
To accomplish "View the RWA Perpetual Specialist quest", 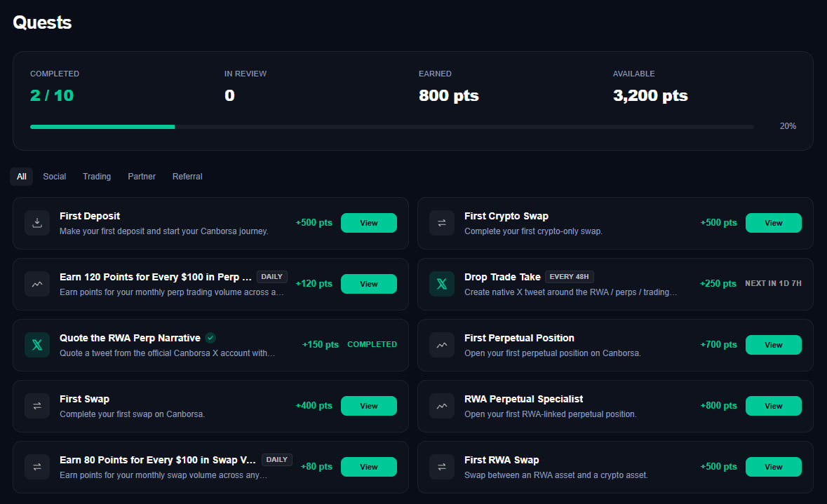I will [773, 406].
